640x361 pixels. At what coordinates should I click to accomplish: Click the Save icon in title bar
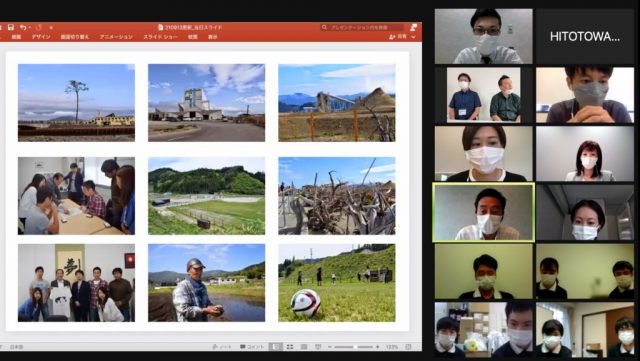click(11, 27)
